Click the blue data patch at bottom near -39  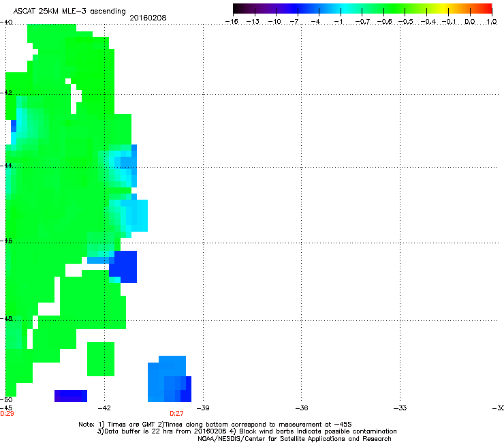click(x=170, y=379)
